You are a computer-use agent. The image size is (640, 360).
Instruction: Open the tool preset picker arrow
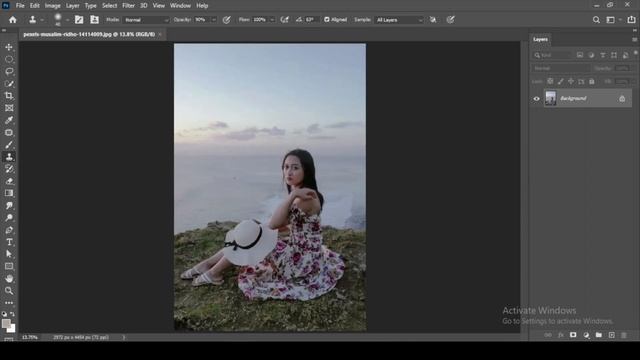click(x=42, y=20)
